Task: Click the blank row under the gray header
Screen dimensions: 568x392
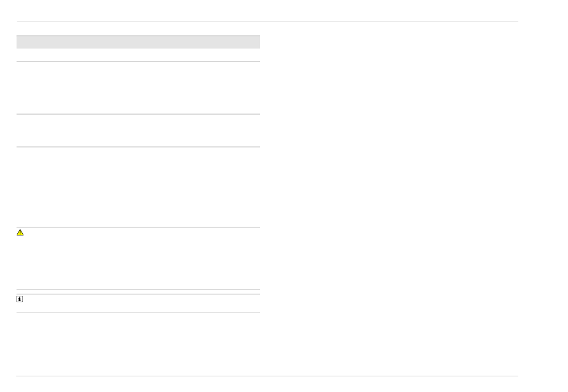Action: point(138,55)
